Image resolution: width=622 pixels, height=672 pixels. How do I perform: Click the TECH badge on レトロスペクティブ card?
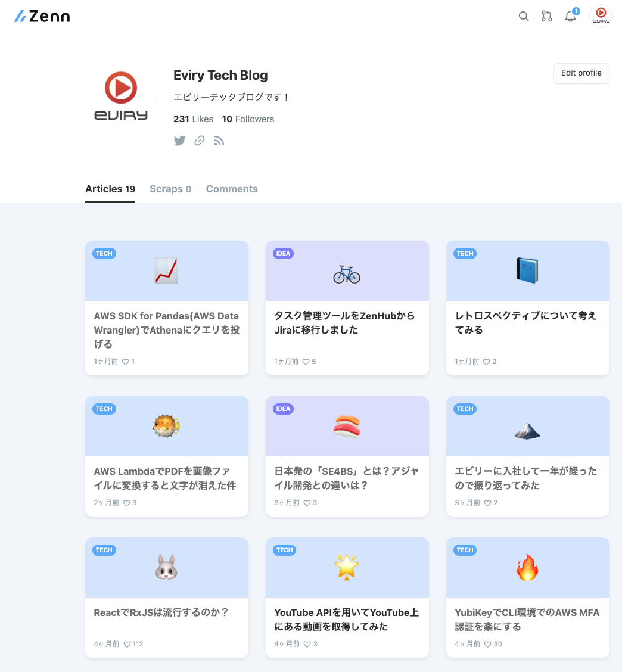tap(465, 253)
